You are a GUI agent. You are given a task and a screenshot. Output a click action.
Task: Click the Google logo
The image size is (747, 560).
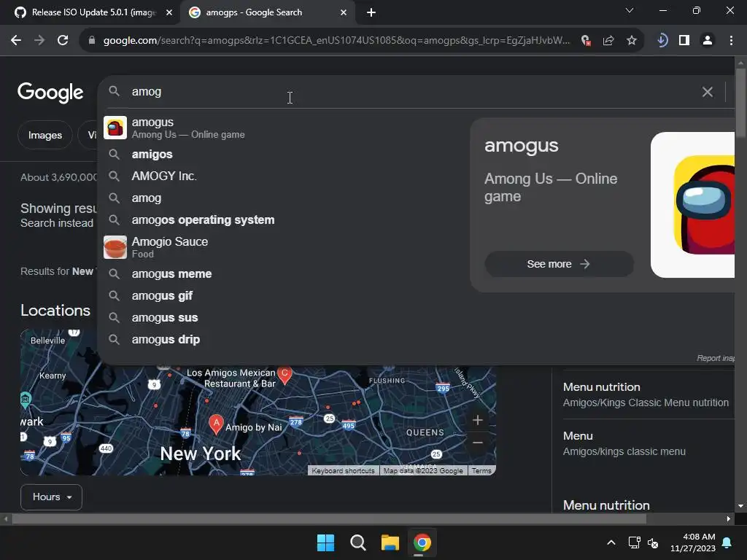pyautogui.click(x=50, y=92)
